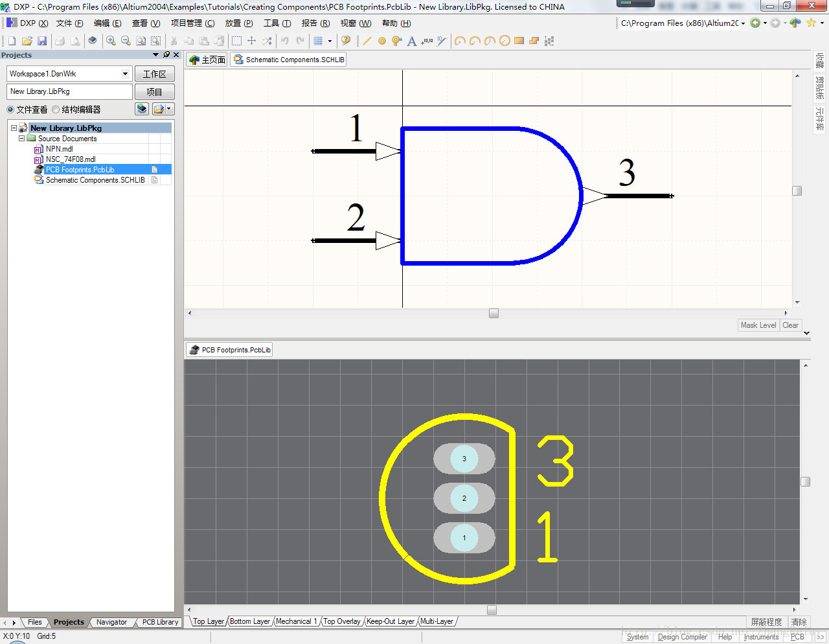Click the Zoom In magnifier icon
This screenshot has height=644, width=829.
click(x=111, y=41)
